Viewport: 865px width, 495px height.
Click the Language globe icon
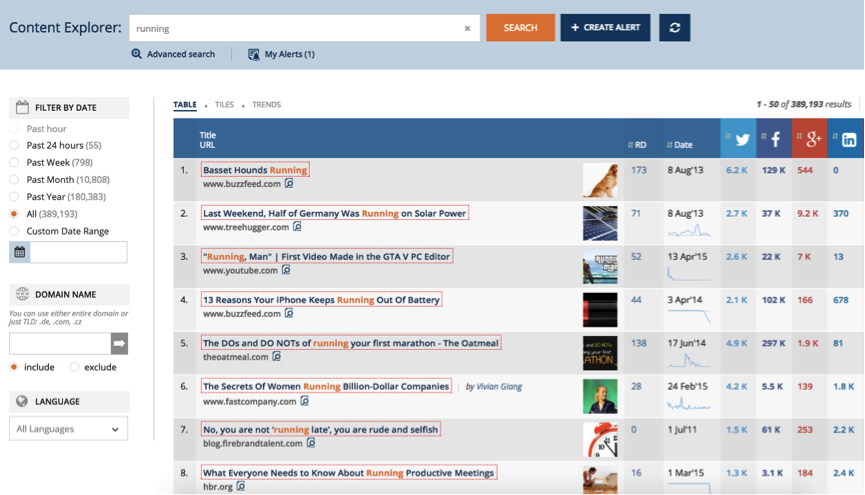(22, 401)
